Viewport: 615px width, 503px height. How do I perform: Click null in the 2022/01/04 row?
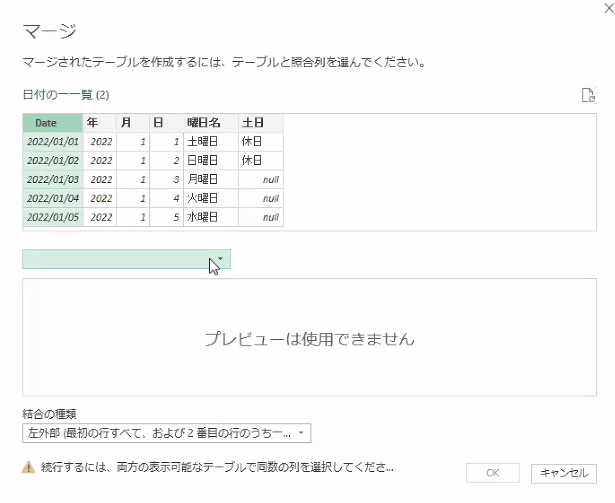(x=260, y=198)
